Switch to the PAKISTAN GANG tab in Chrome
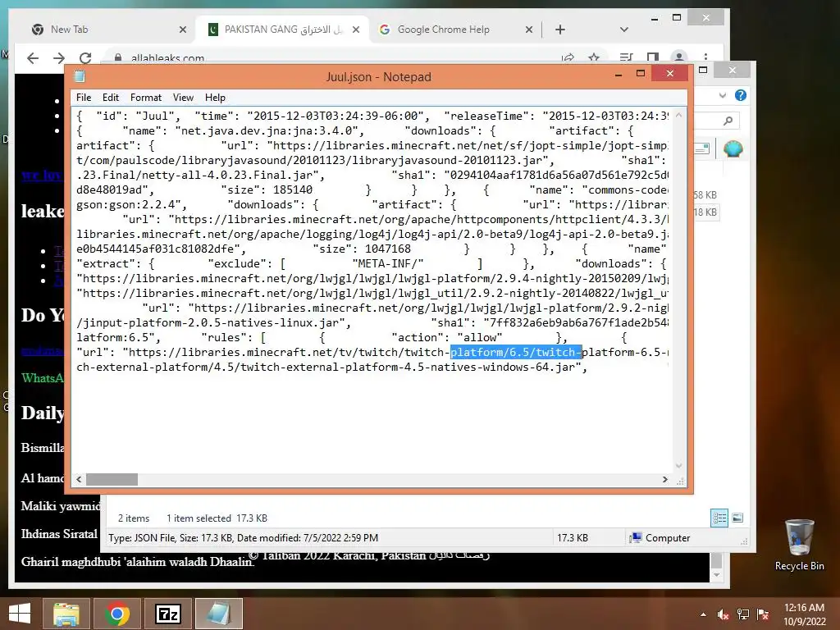840x630 pixels. pos(283,30)
